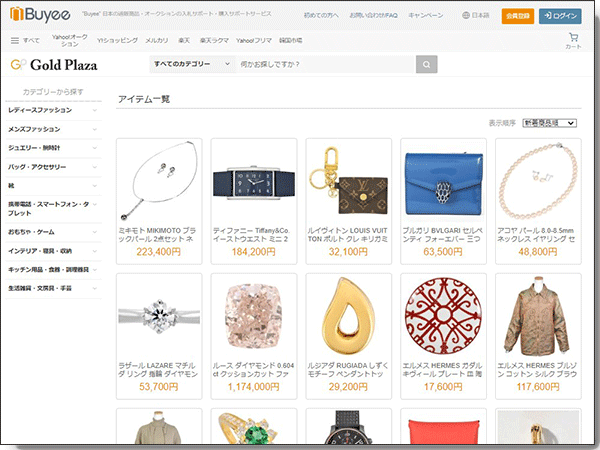Click the ログイン button
Screen dimensions: 600x450
pos(560,16)
